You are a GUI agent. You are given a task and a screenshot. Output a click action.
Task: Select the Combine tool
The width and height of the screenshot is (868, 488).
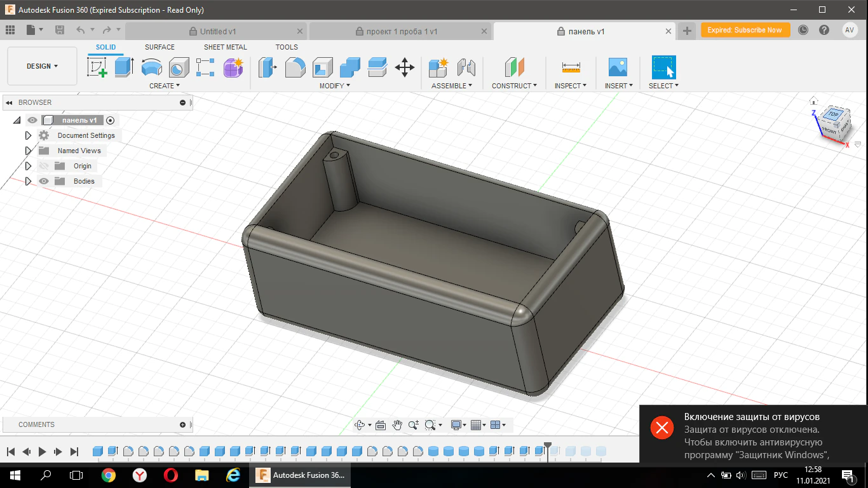coord(349,67)
